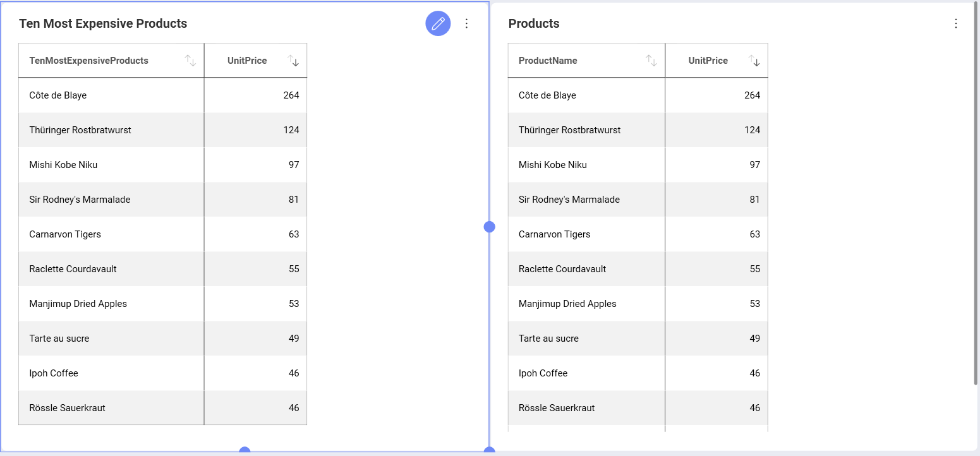
Task: Select Rössle Sauerkraut in Products table
Action: [557, 408]
